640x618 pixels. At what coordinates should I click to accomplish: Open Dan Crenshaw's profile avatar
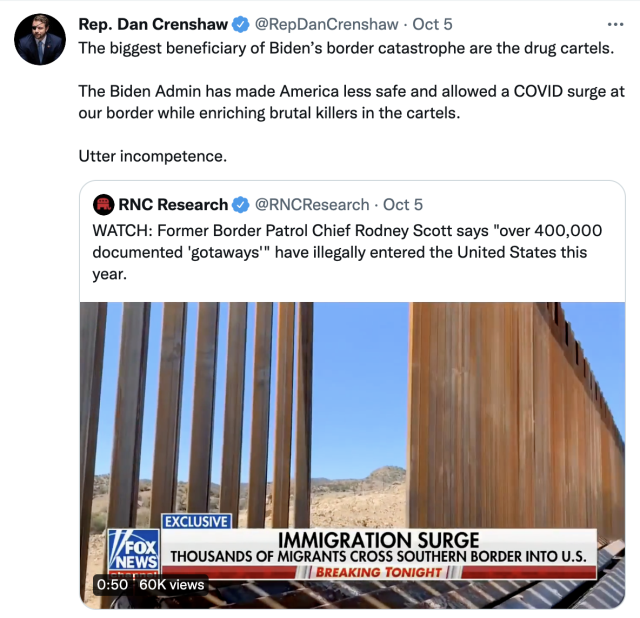coord(40,40)
